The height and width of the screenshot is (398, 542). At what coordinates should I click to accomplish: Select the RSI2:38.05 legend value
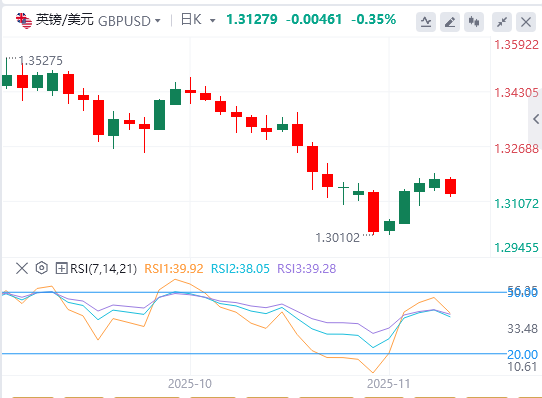(240, 268)
